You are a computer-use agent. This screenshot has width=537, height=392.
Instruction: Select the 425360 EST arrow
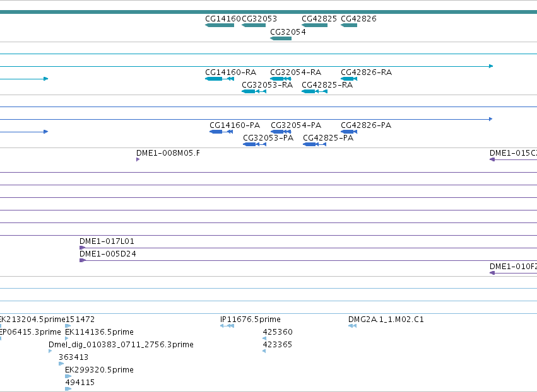[x=264, y=338]
